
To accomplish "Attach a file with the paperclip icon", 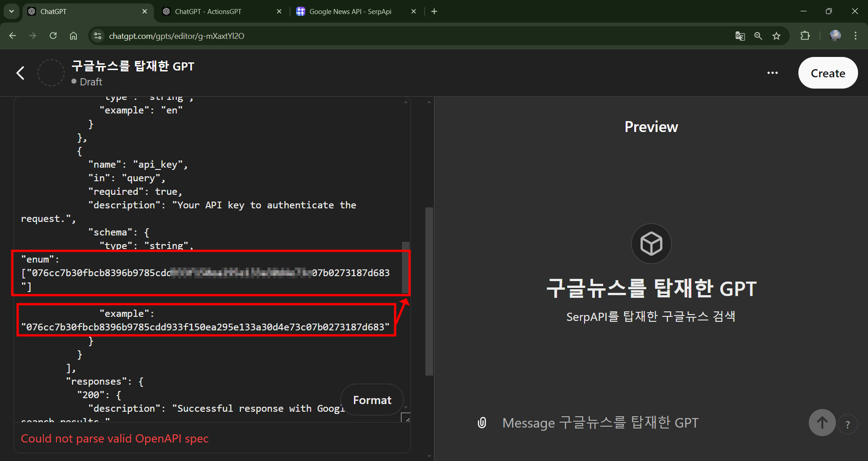I will pyautogui.click(x=482, y=423).
